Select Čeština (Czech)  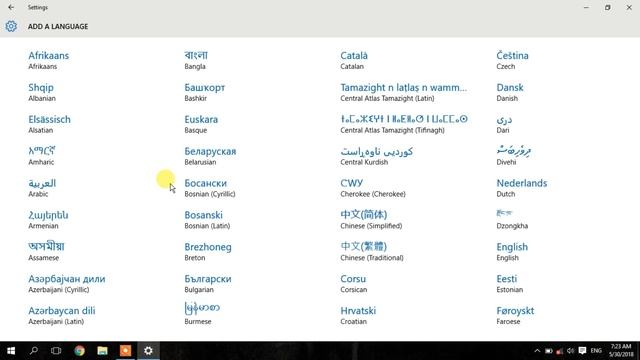[x=512, y=60]
